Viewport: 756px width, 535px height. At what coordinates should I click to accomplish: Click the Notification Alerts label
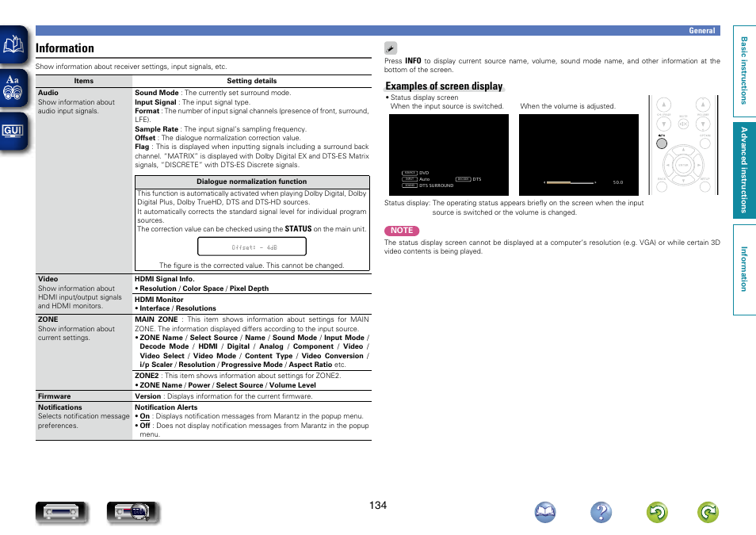point(166,407)
